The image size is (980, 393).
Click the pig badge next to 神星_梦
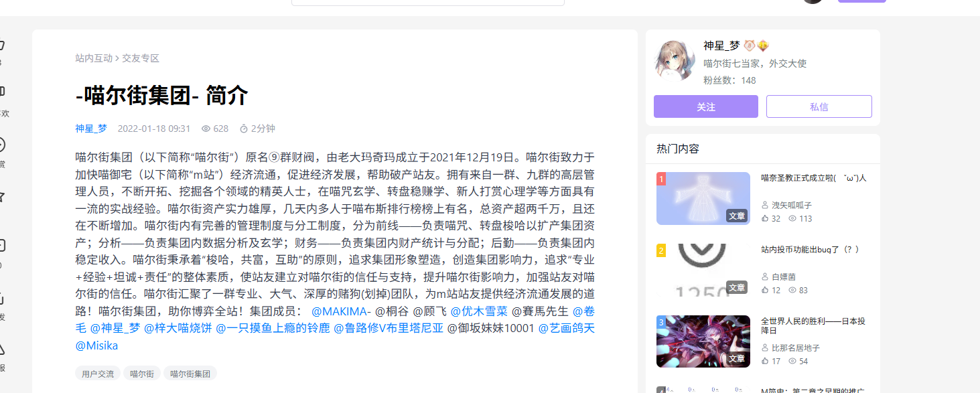749,46
